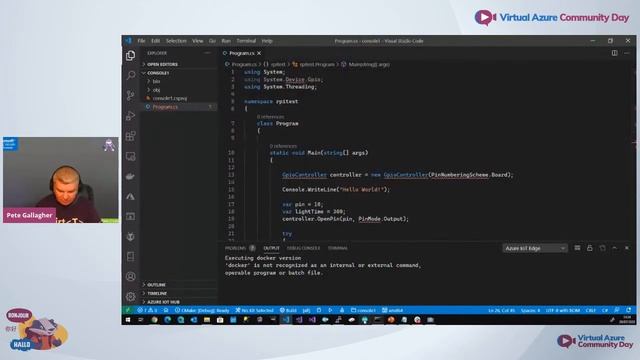
Task: Click the CMake debug launch icon
Action: click(319, 310)
